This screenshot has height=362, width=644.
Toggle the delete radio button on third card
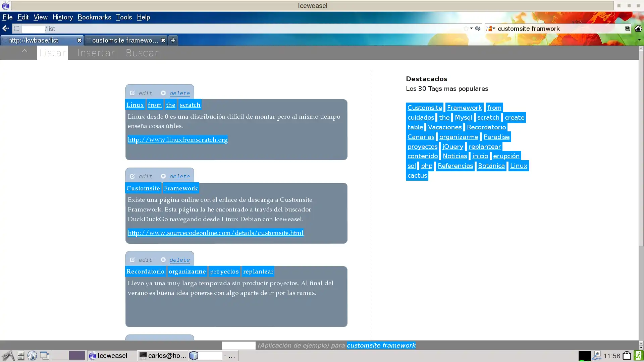(163, 259)
